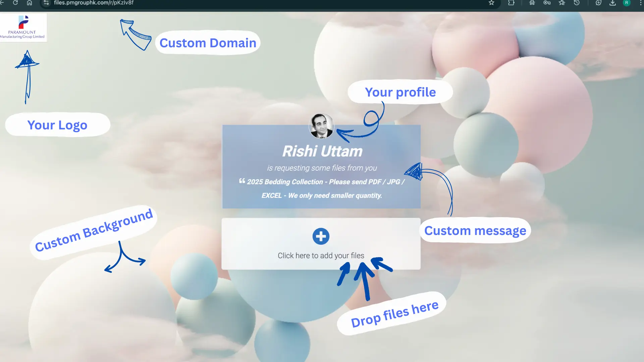View site information for files.pmgrouphk.com

(x=46, y=3)
